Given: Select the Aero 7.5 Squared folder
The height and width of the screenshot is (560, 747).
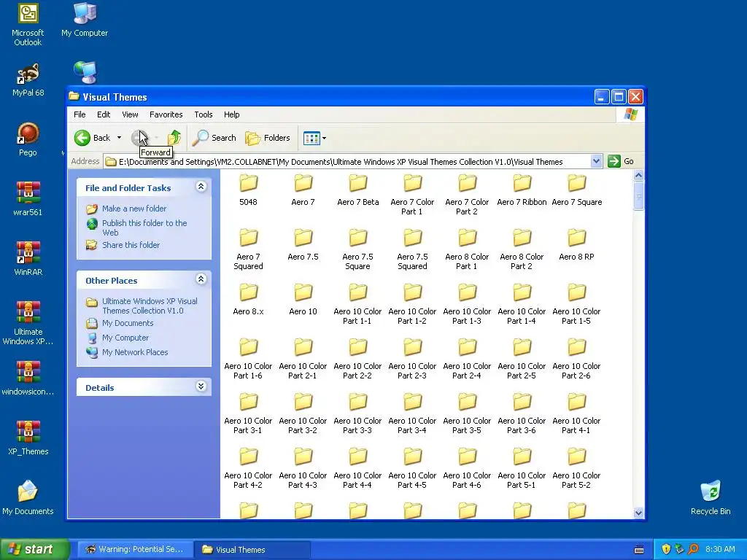Looking at the screenshot, I should pyautogui.click(x=412, y=249).
